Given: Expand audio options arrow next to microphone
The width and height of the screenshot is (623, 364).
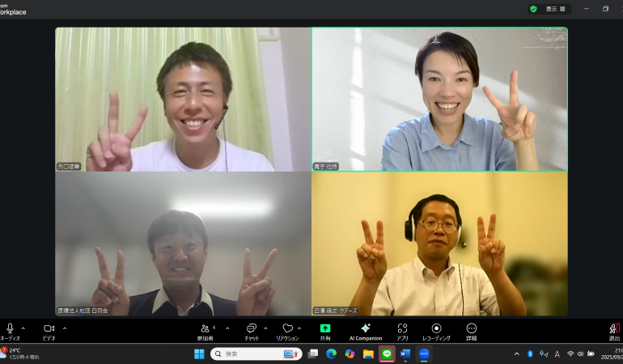Looking at the screenshot, I should (23, 328).
